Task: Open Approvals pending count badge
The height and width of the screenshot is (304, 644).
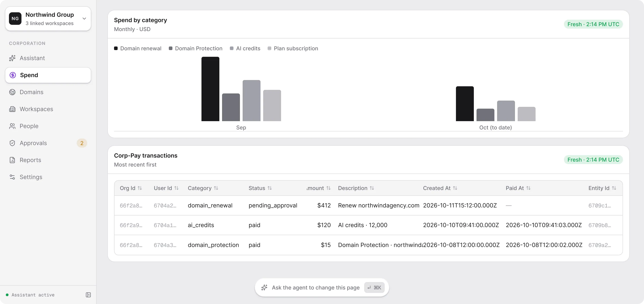Action: 82,143
